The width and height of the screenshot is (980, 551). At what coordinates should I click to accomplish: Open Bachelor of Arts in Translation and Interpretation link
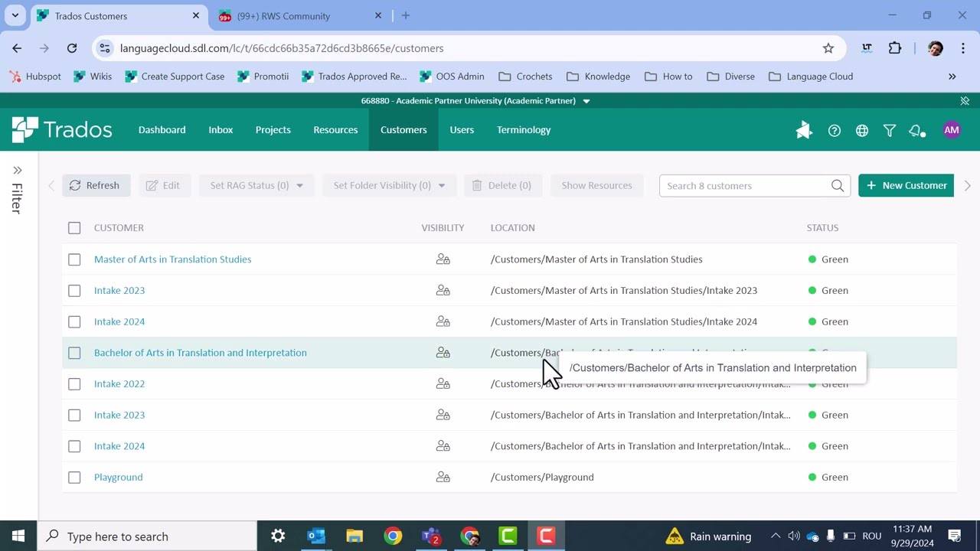[201, 353]
